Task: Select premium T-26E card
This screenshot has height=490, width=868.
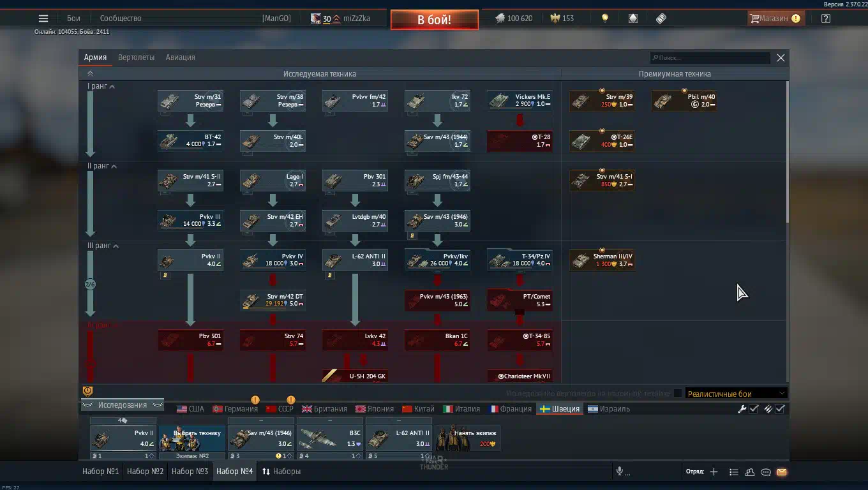Action: coord(602,141)
